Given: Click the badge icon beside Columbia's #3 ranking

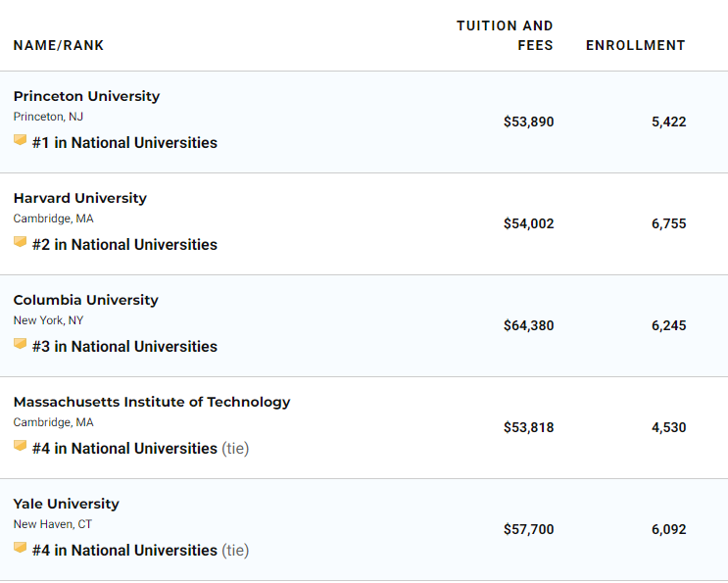Looking at the screenshot, I should [20, 345].
